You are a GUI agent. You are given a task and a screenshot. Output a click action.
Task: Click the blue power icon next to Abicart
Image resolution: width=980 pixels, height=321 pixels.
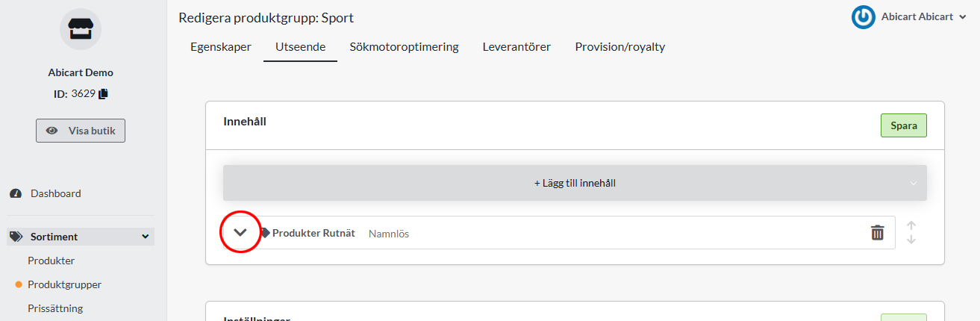(863, 17)
